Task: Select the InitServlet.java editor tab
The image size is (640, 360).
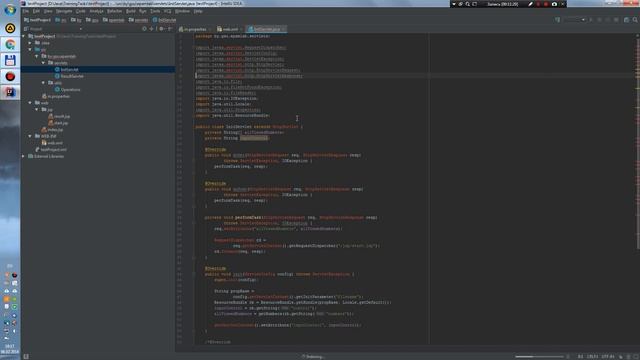Action: (266, 29)
